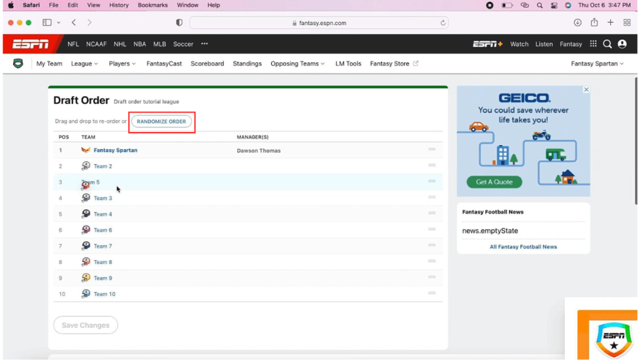Reload the page using refresh icon

click(443, 23)
